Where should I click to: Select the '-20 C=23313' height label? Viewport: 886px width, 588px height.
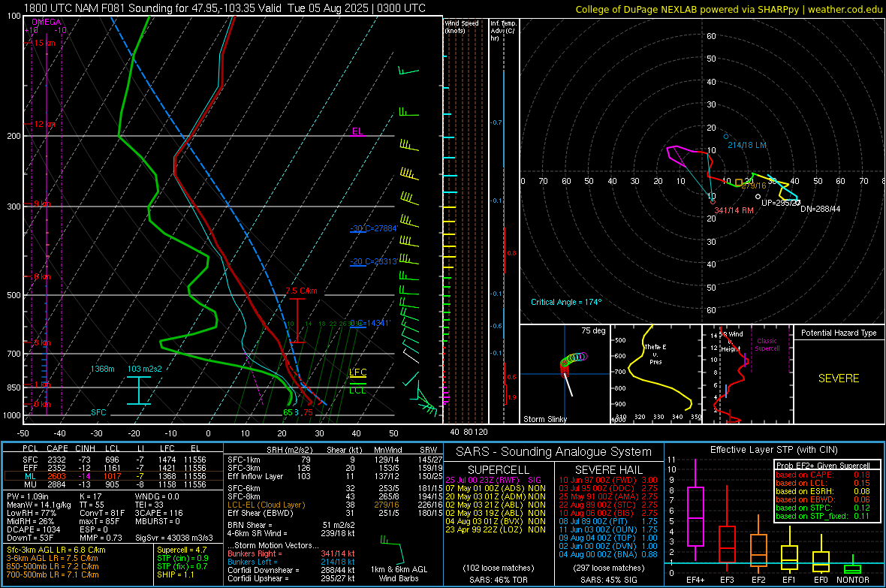(374, 261)
